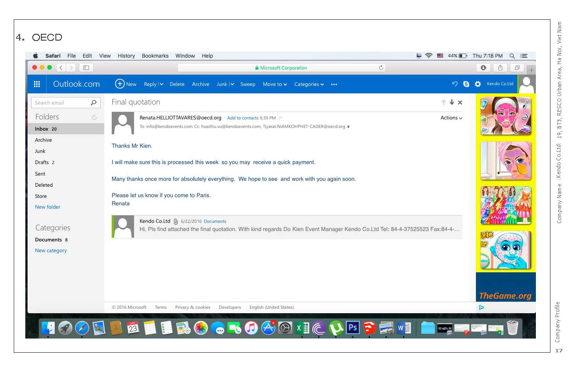Screen dimensions: 588x372
Task: Expand the recipient list chevron
Action: [348, 126]
